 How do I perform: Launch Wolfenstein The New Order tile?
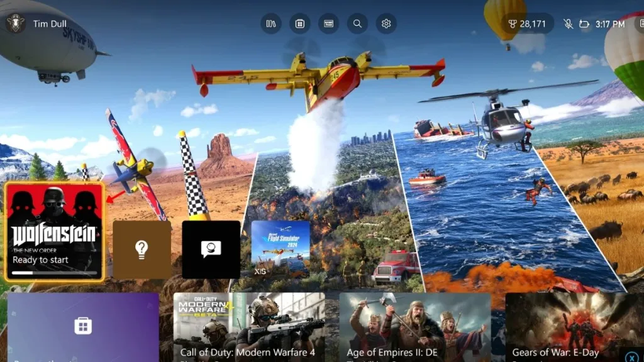click(54, 232)
